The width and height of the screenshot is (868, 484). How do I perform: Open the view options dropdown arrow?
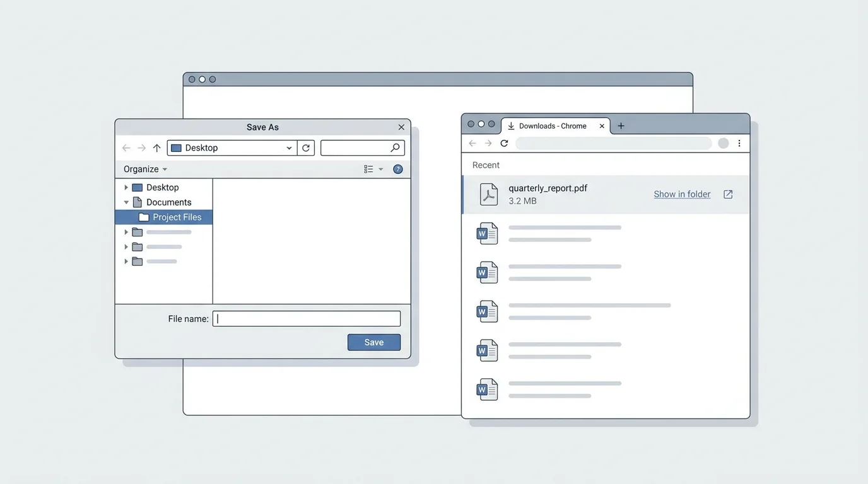[x=380, y=170]
